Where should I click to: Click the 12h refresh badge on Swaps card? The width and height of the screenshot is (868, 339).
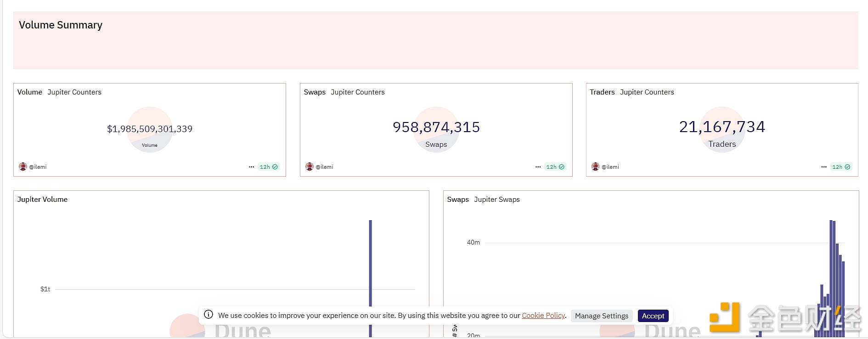555,167
